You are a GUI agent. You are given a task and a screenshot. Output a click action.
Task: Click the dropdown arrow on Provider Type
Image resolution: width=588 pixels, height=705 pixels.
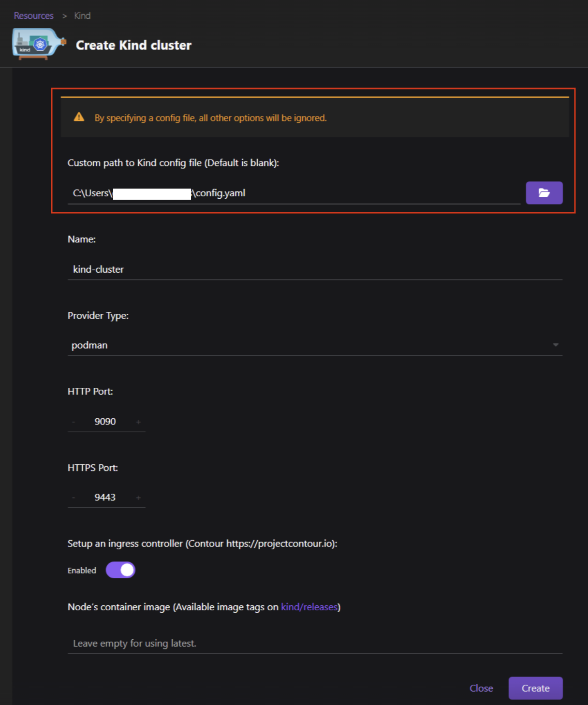point(555,345)
